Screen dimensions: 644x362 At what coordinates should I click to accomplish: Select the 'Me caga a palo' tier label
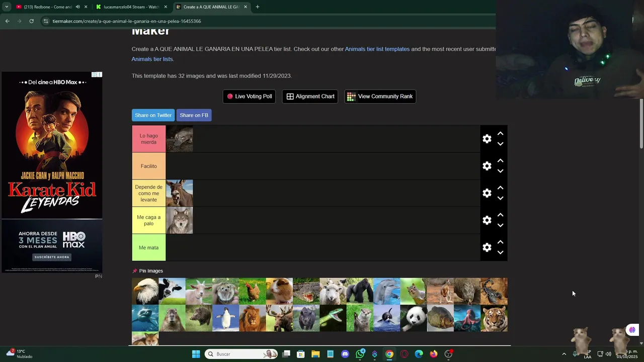(x=149, y=220)
